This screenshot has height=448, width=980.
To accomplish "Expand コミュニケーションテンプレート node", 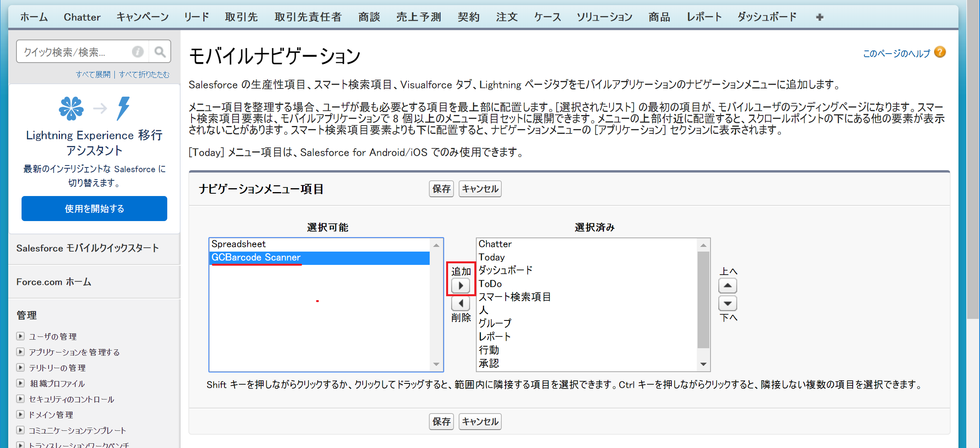I will pyautogui.click(x=20, y=430).
